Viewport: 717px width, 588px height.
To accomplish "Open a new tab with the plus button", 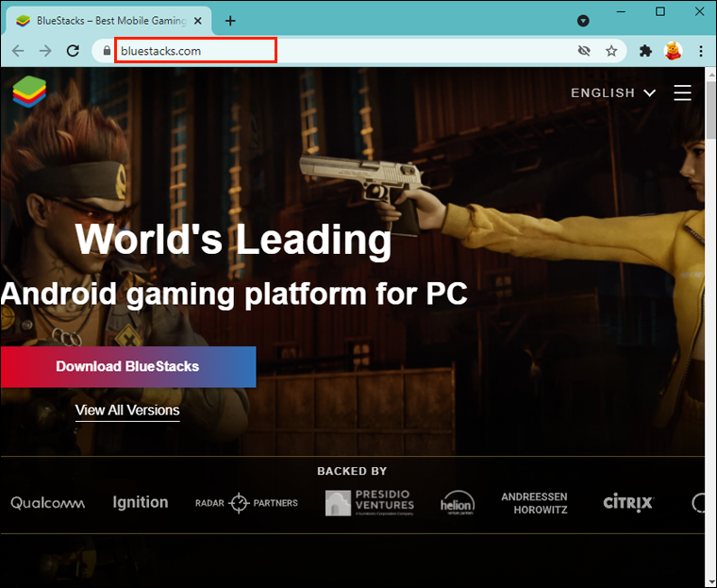I will [x=230, y=21].
